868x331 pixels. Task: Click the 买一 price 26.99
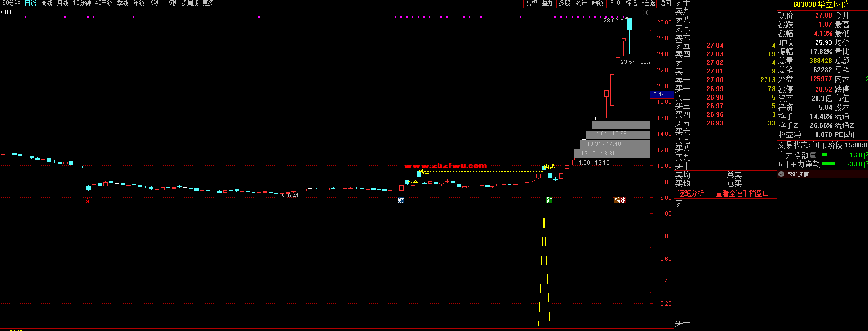[715, 89]
